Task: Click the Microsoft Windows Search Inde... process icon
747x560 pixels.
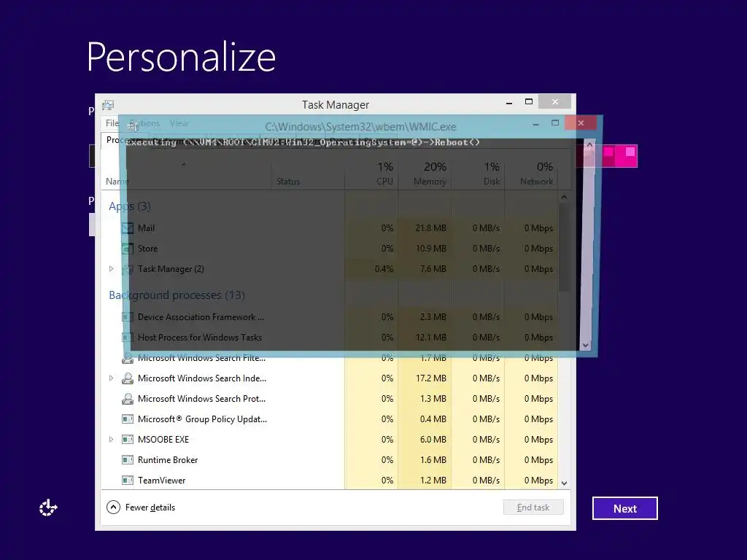Action: click(127, 378)
